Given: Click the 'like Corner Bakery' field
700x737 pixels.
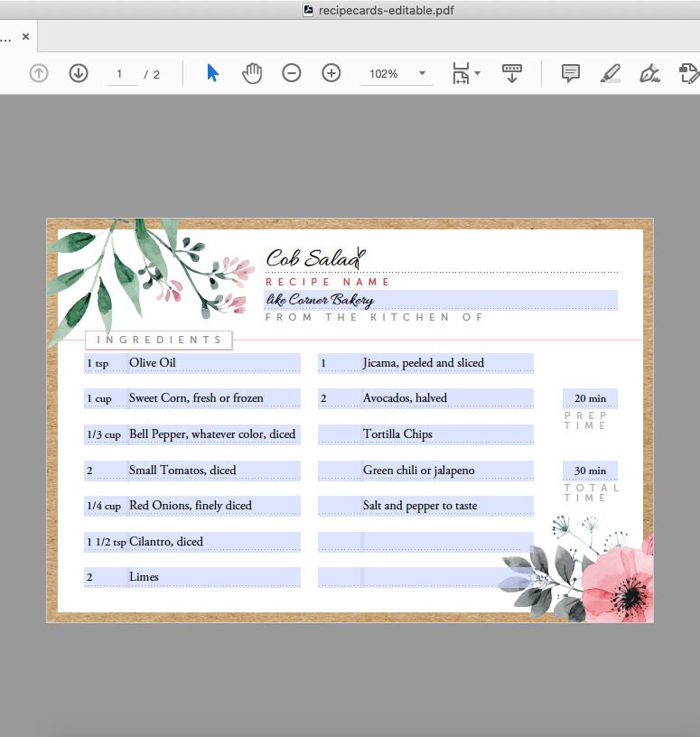Looking at the screenshot, I should 442,300.
